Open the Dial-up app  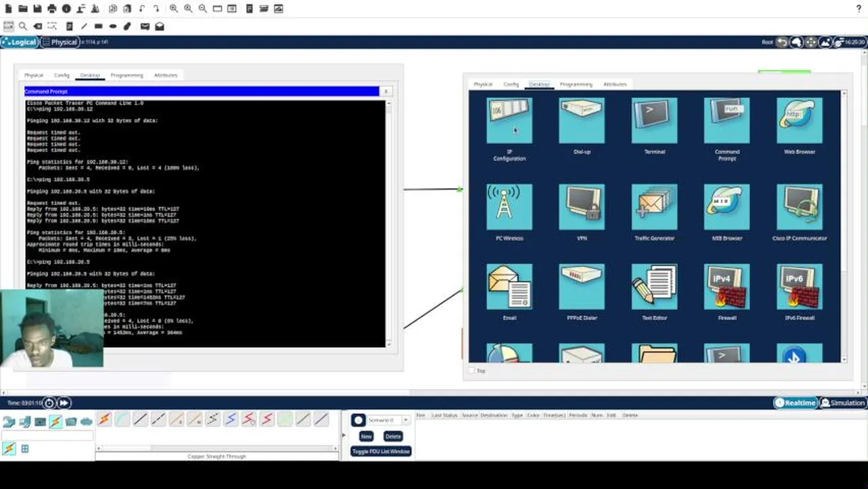(582, 121)
